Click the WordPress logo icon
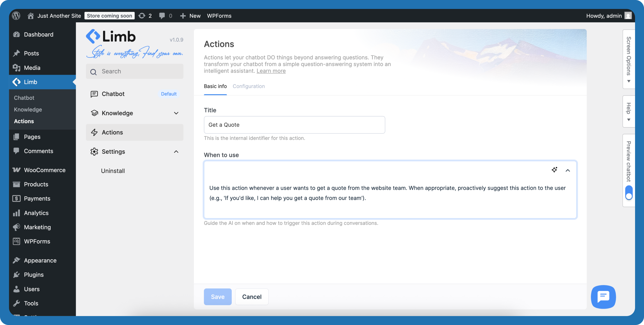The height and width of the screenshot is (325, 644). [16, 16]
